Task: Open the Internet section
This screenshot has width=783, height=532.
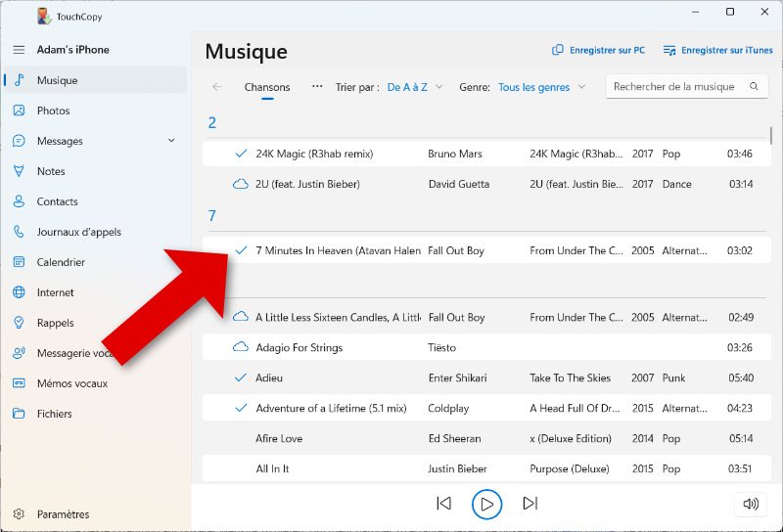Action: click(55, 292)
